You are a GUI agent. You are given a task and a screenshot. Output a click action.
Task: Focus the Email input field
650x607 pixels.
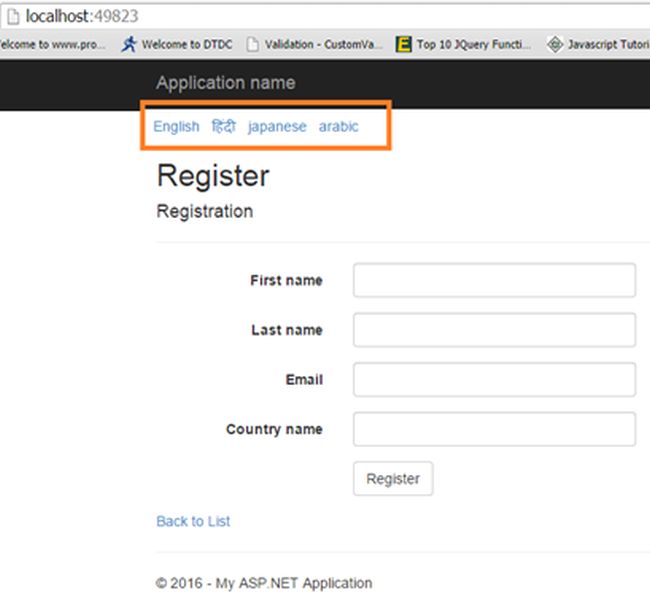[494, 379]
